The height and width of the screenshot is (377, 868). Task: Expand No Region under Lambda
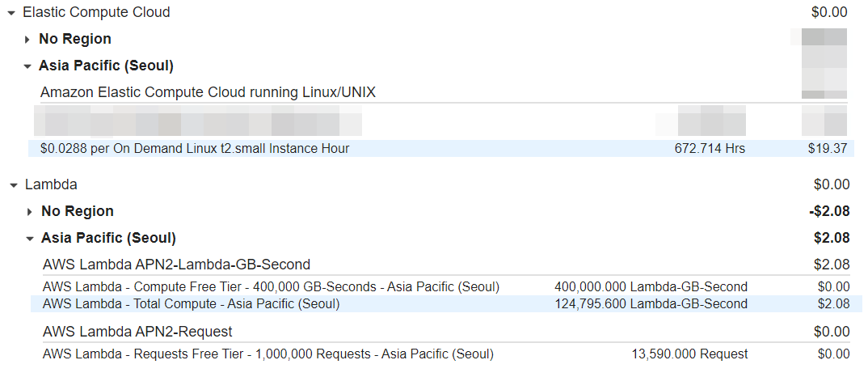30,212
